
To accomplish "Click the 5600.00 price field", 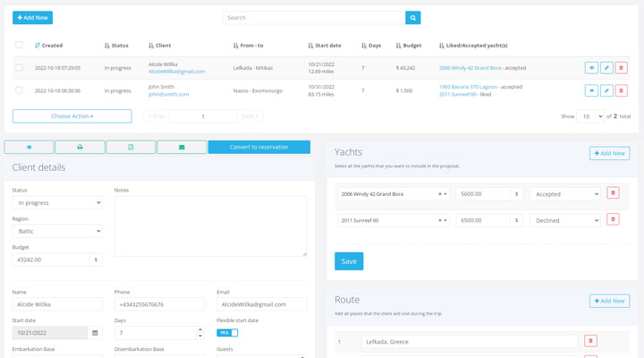I will tap(483, 194).
